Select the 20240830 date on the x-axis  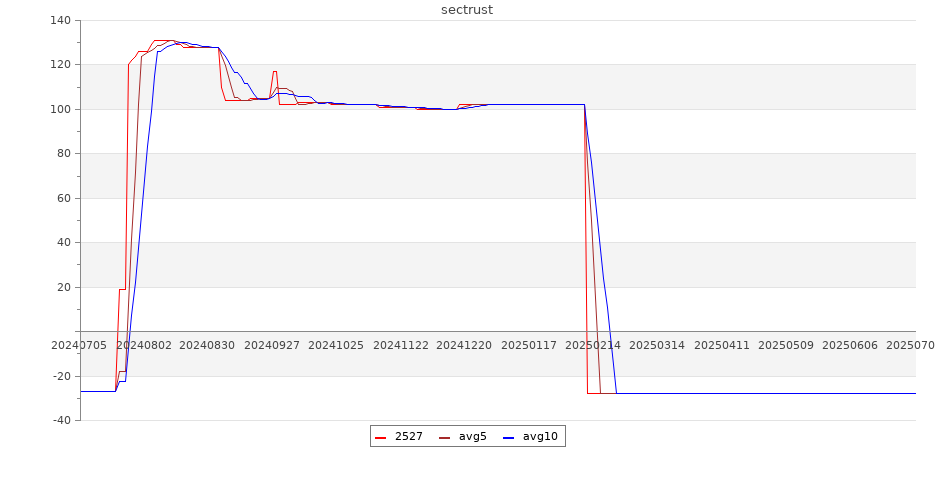point(208,345)
